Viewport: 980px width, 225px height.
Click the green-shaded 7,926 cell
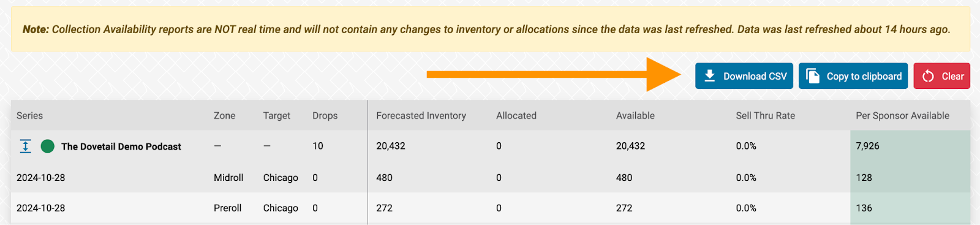tap(910, 146)
